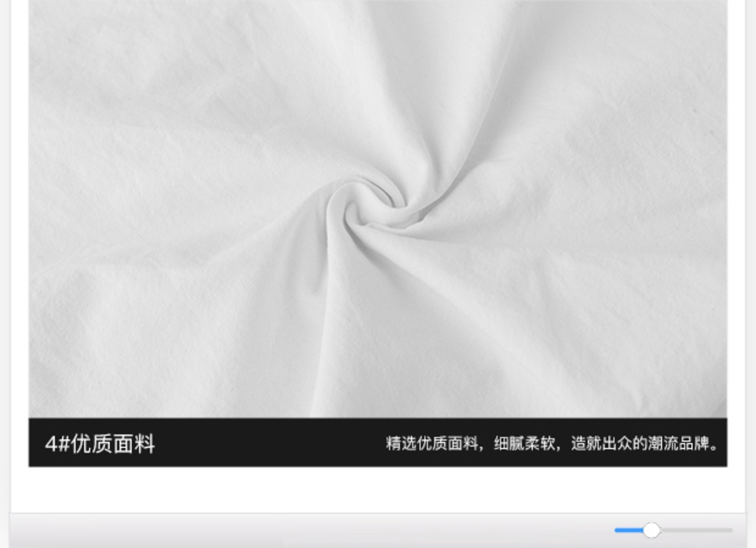Click the '4#优质面料' heading text
The height and width of the screenshot is (548, 756).
(x=100, y=443)
